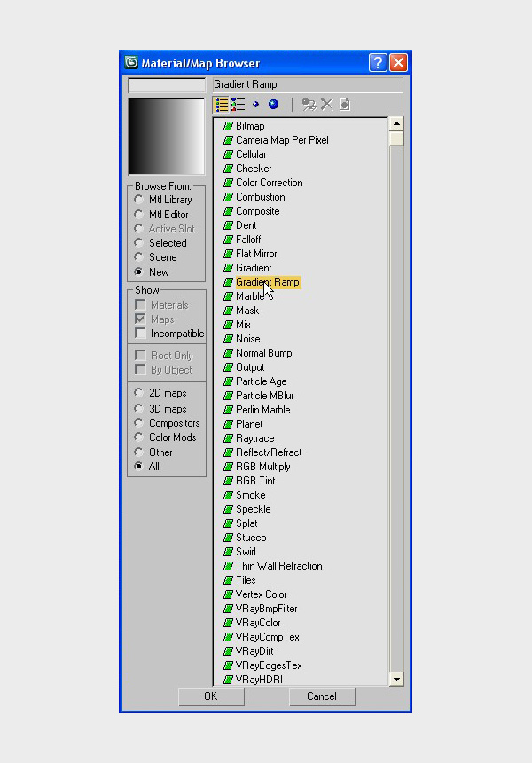Filter list to 2D maps only
532x763 pixels.
point(139,393)
